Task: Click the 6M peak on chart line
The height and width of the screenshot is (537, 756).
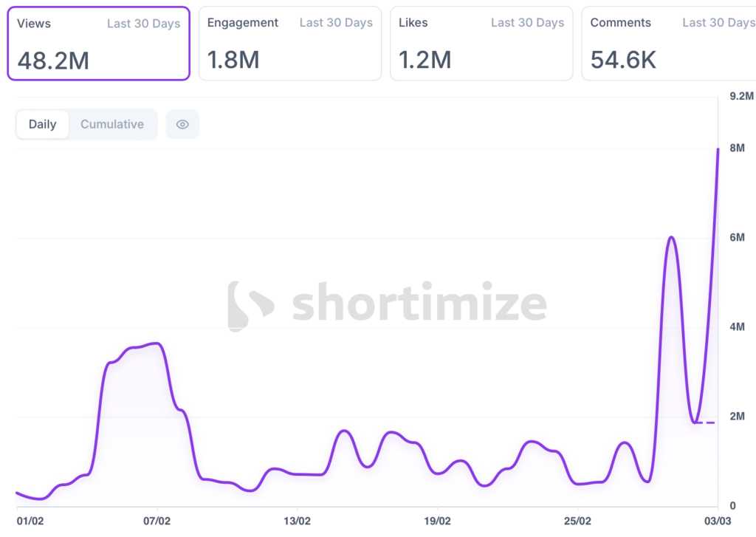Action: tap(671, 237)
